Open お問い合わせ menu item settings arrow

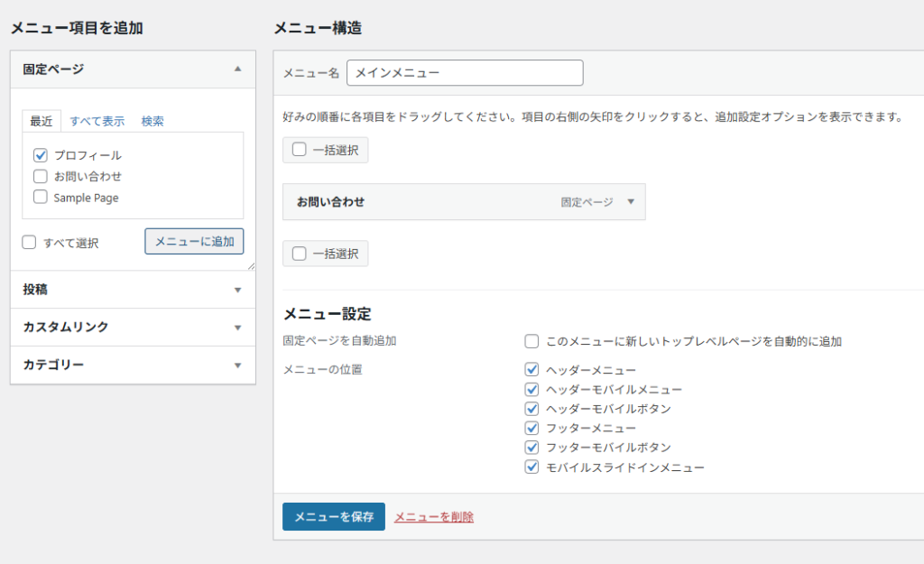coord(631,202)
